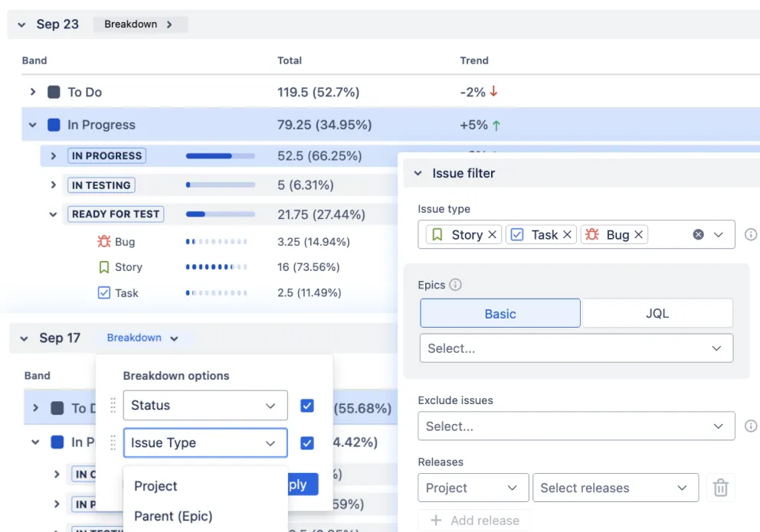Viewport: 760px width, 532px height.
Task: Click the Task icon in Issue type tag
Action: pos(517,235)
